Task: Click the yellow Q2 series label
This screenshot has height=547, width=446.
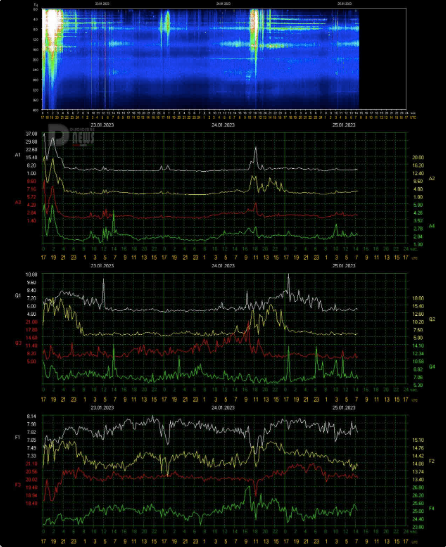Action: (x=432, y=319)
